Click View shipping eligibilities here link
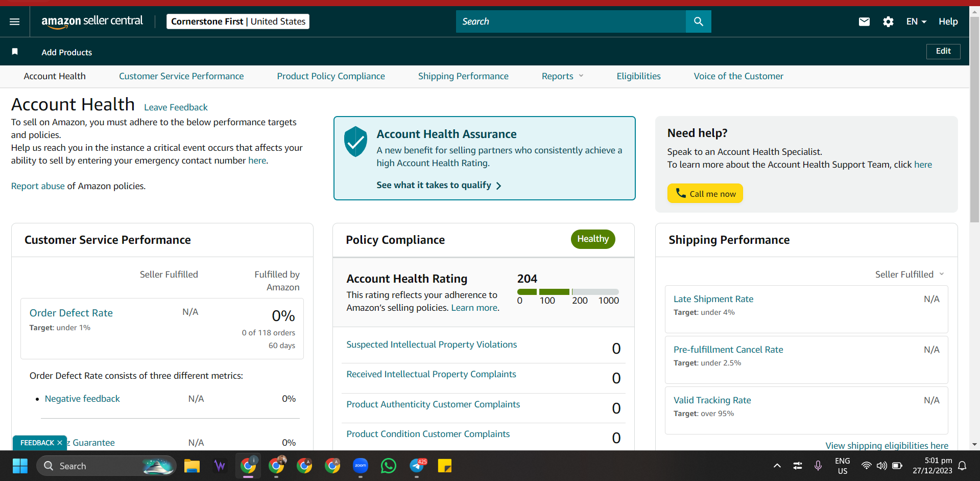 pyautogui.click(x=887, y=446)
